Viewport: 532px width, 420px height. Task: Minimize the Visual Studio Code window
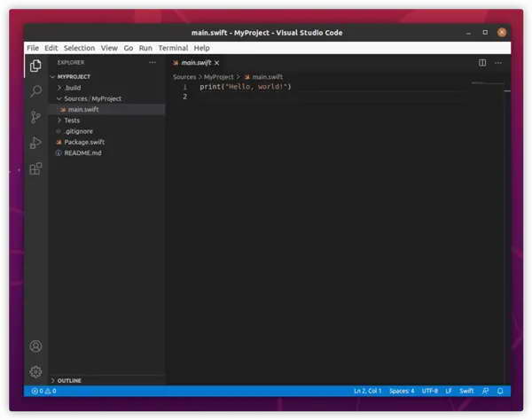tap(468, 33)
